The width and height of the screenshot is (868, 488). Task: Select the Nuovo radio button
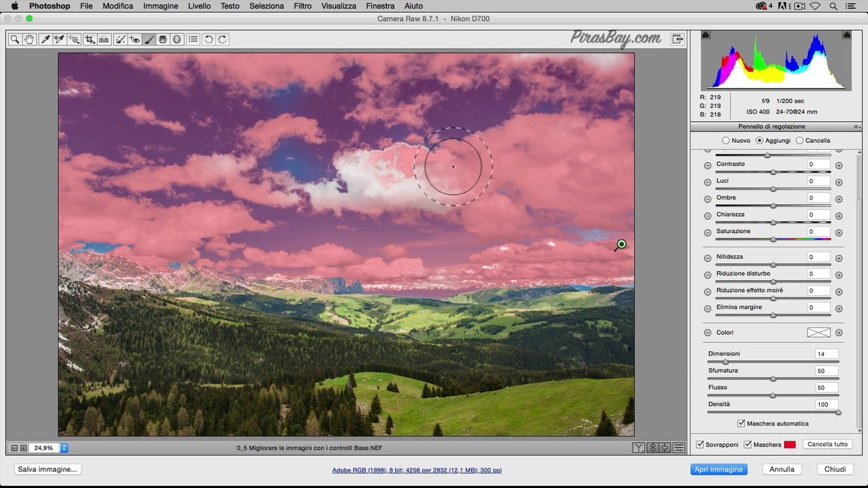click(x=726, y=140)
